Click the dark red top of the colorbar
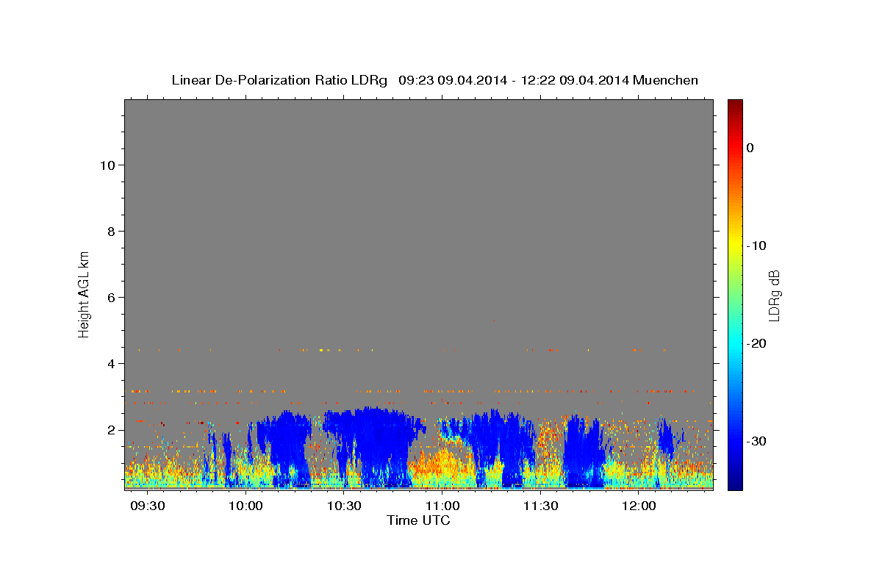The height and width of the screenshot is (588, 882). (x=735, y=104)
